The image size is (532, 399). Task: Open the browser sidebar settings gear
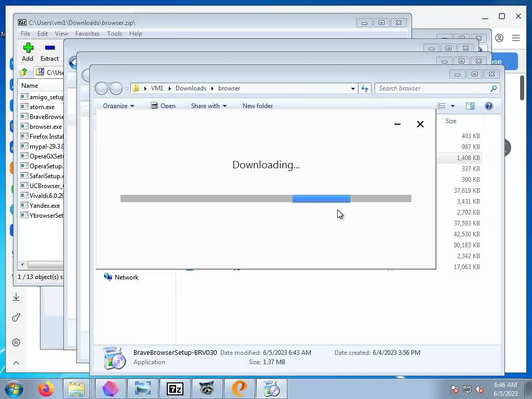(x=16, y=342)
